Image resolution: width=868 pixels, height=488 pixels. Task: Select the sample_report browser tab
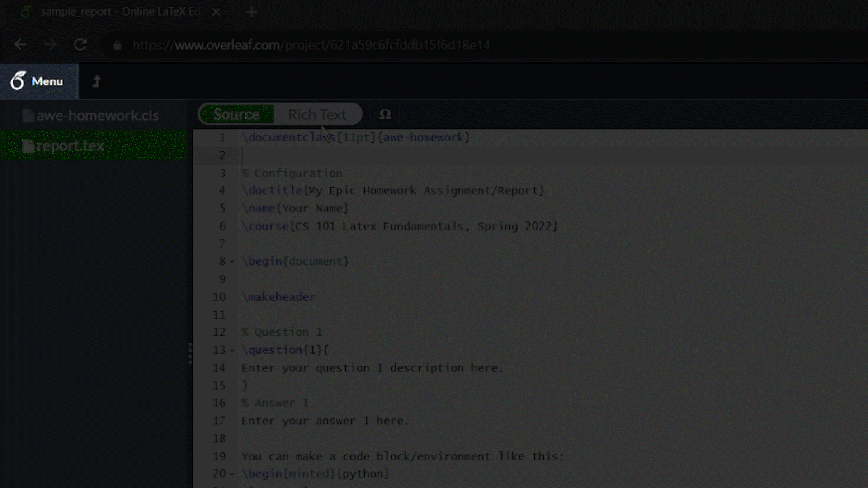[x=113, y=12]
